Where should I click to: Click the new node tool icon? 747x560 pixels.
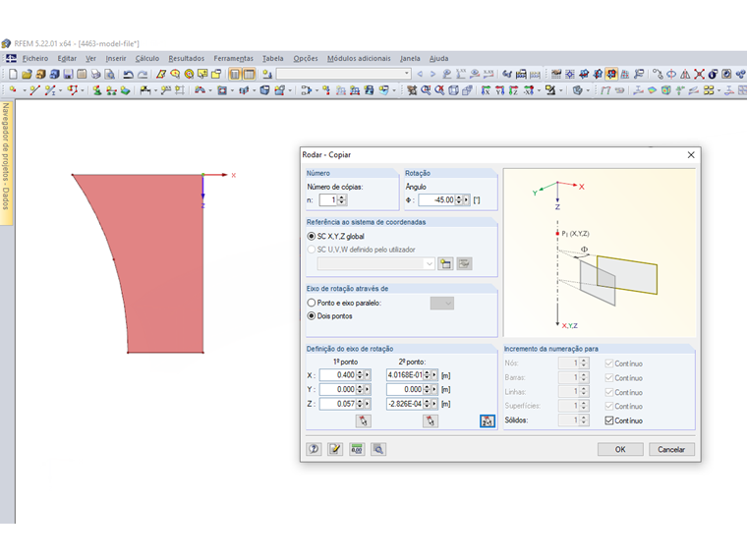coord(13,89)
